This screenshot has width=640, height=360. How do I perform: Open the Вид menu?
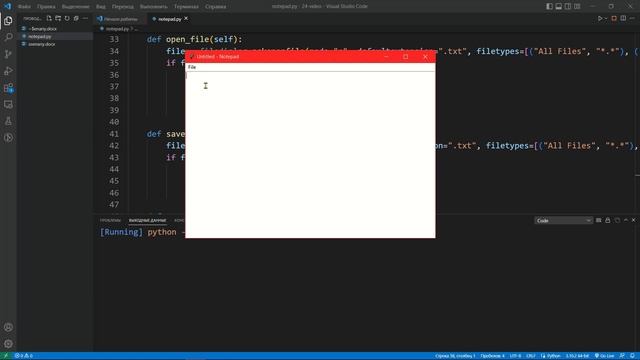click(x=101, y=7)
